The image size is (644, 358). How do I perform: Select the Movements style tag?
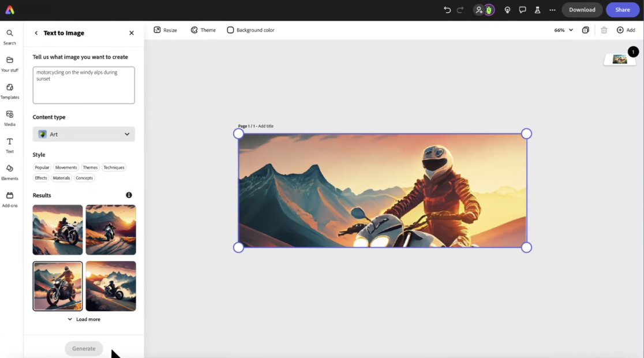click(66, 167)
